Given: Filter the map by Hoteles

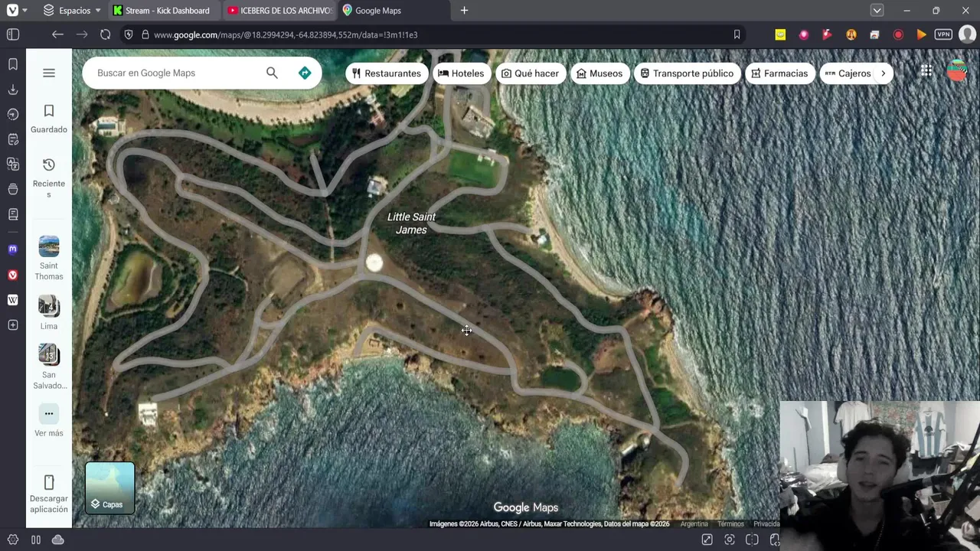Looking at the screenshot, I should point(461,73).
